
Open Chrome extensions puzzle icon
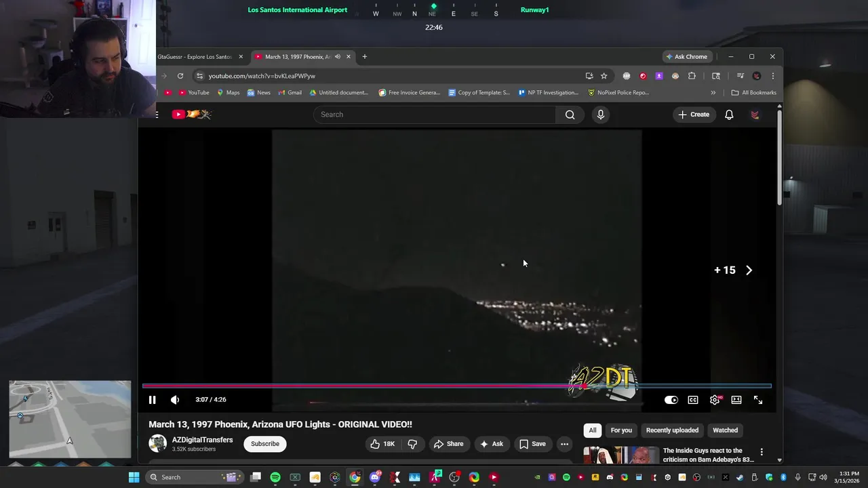692,76
